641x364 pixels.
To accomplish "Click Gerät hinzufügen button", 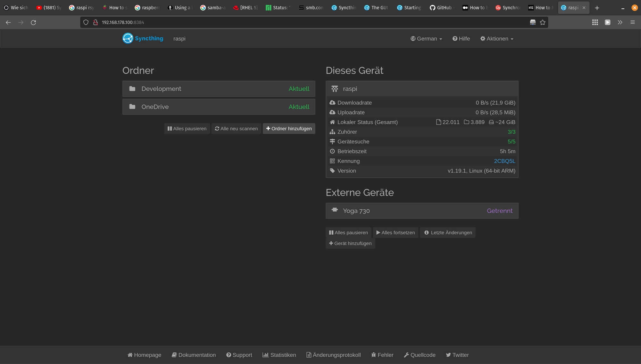I will pyautogui.click(x=350, y=243).
